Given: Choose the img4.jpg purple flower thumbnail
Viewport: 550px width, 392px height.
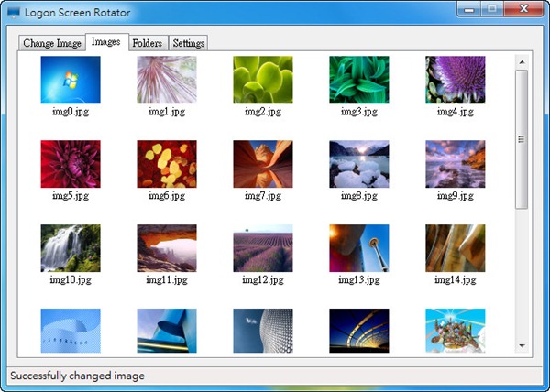Looking at the screenshot, I should (456, 81).
